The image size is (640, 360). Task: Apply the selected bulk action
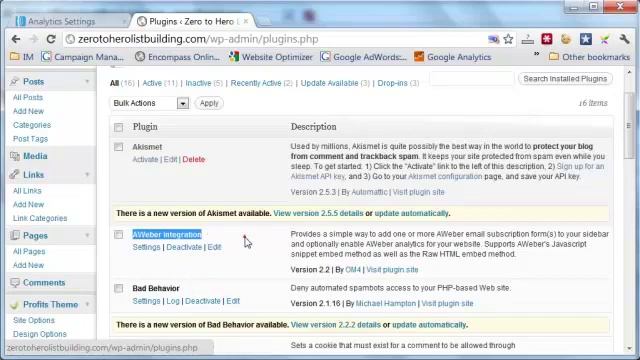click(209, 103)
